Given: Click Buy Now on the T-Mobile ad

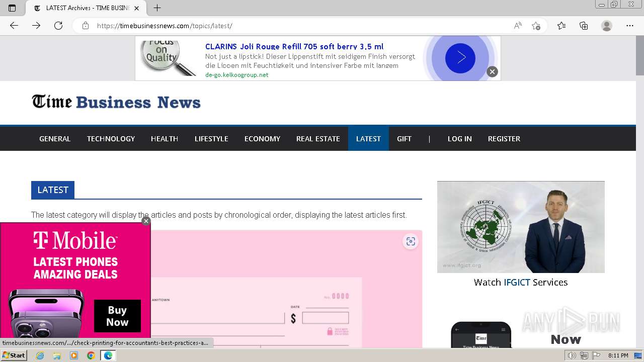Looking at the screenshot, I should [x=117, y=316].
